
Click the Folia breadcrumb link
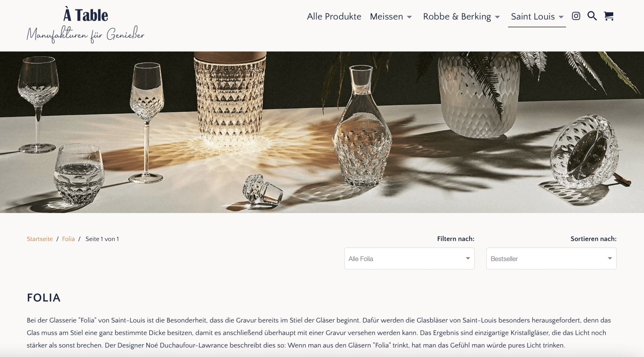click(68, 239)
